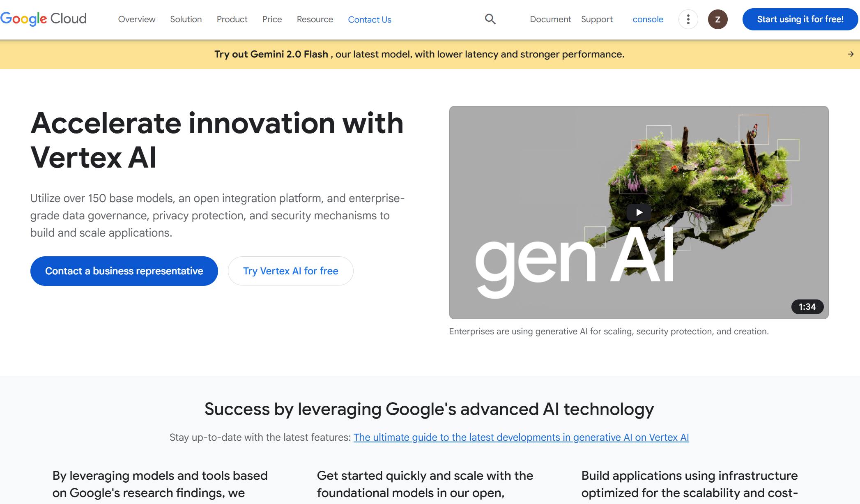Open the Price menu item
This screenshot has height=504, width=860.
(272, 19)
